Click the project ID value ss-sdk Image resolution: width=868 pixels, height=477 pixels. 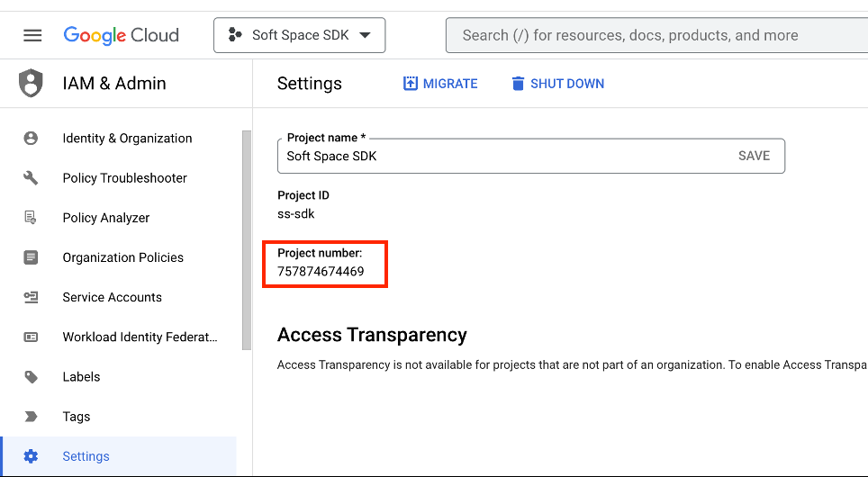coord(296,214)
